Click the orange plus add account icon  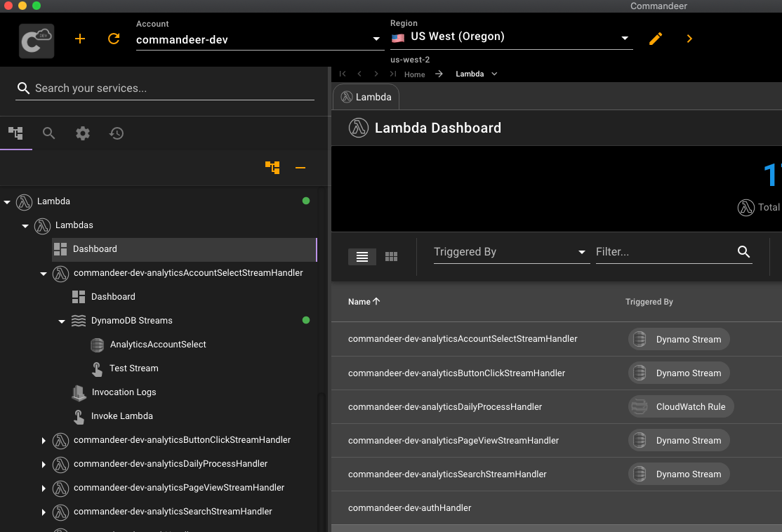click(80, 39)
